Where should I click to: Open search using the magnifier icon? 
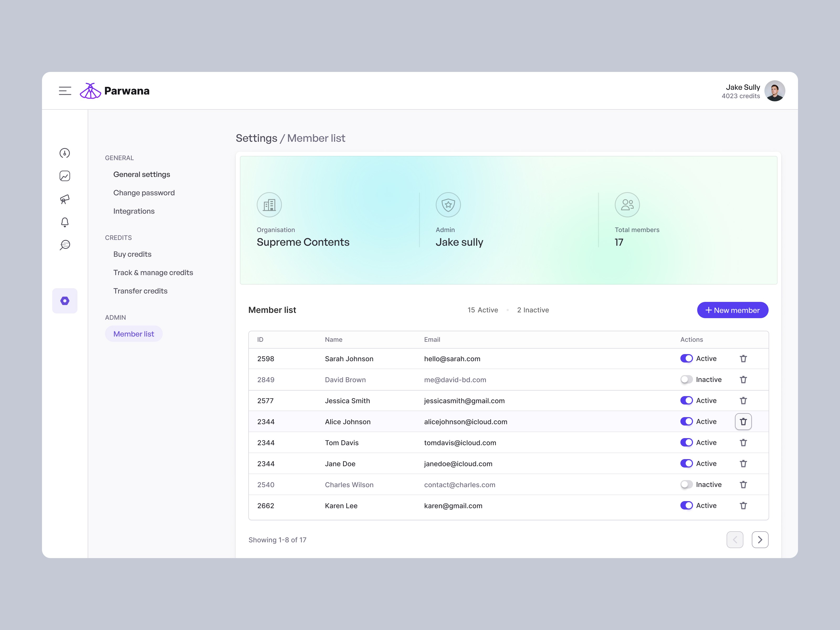(x=65, y=245)
